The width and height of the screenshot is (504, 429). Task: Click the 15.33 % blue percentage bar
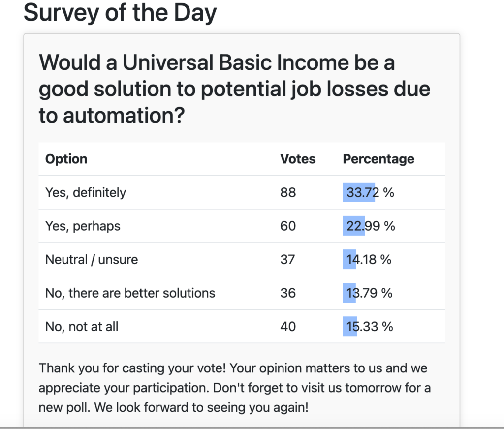350,326
